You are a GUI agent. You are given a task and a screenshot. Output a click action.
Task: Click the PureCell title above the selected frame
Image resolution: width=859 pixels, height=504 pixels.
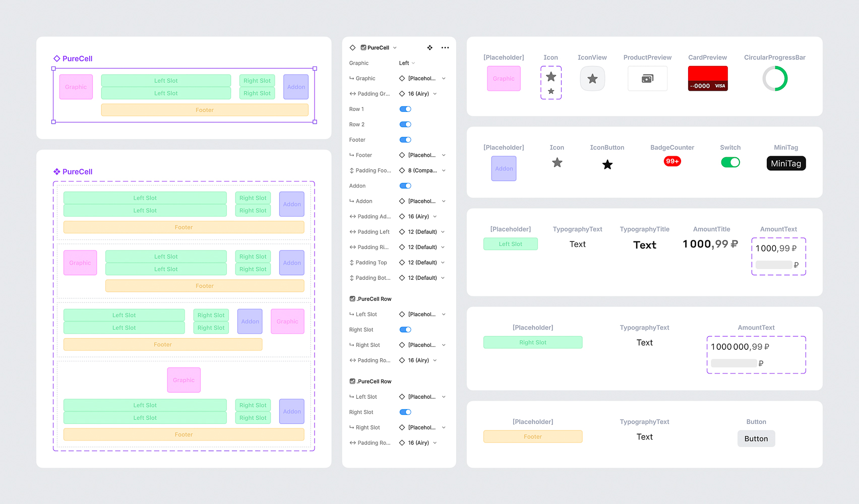77,58
